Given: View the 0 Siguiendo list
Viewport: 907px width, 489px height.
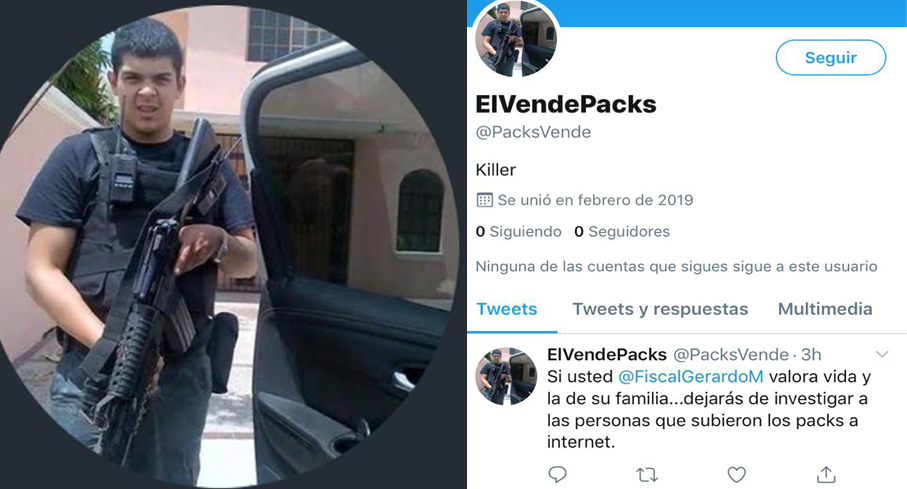Looking at the screenshot, I should 518,231.
